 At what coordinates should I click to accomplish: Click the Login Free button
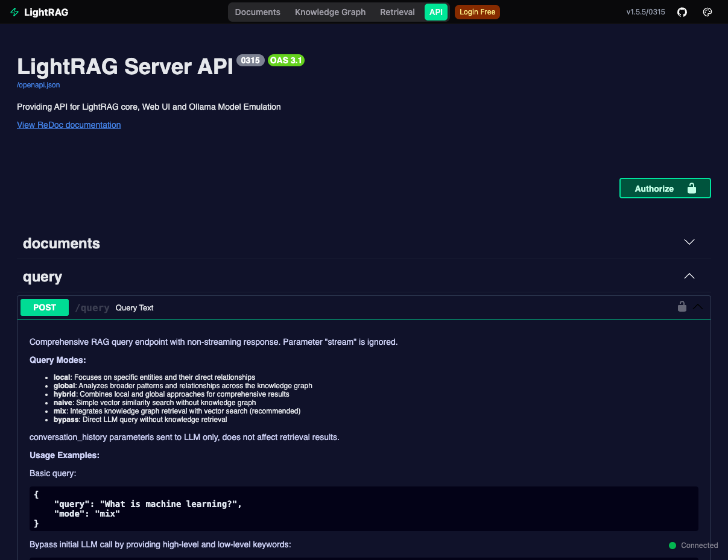coord(477,12)
